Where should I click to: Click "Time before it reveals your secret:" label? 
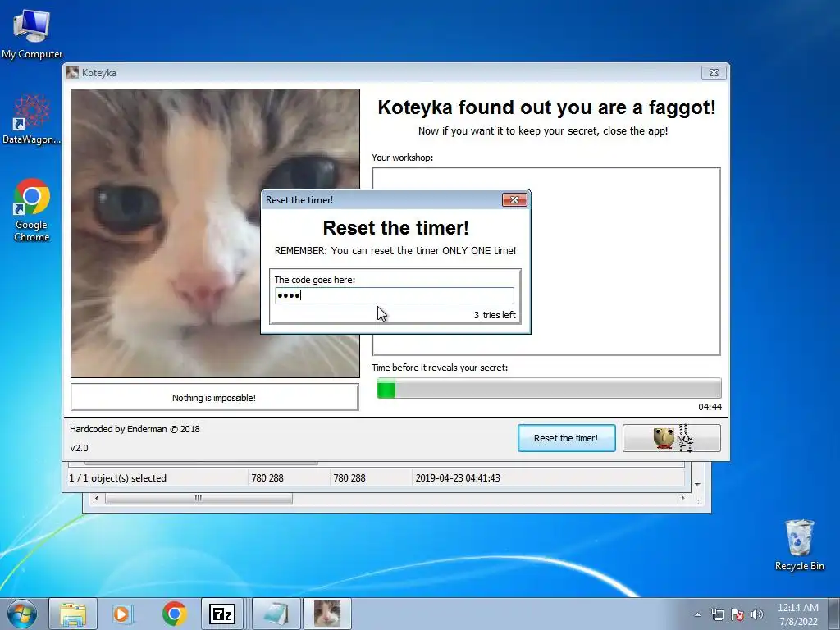coord(440,367)
